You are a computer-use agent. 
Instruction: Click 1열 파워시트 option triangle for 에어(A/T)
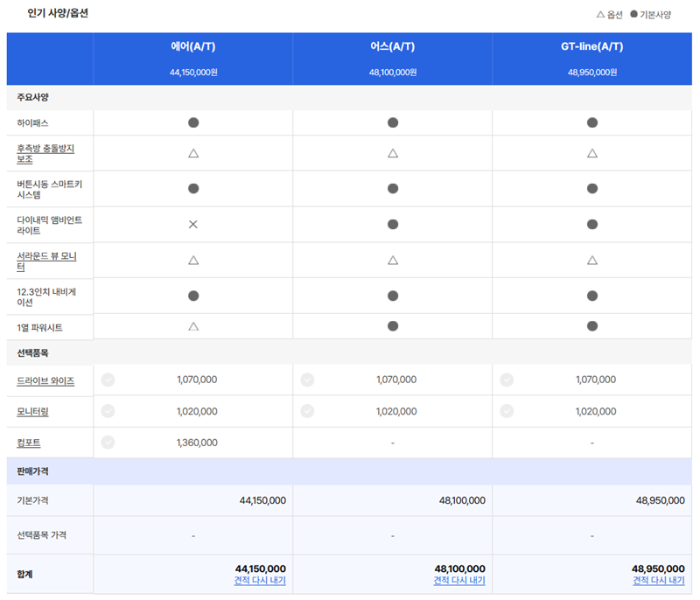193,326
